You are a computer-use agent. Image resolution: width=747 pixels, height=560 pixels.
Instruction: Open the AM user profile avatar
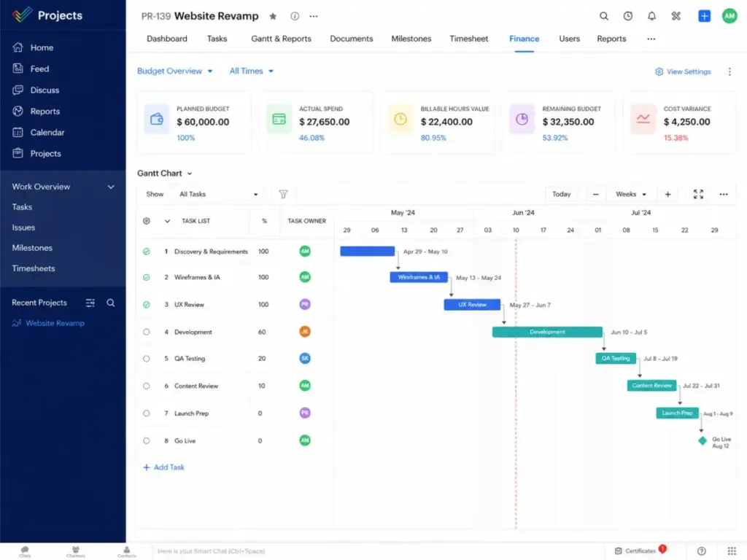729,16
